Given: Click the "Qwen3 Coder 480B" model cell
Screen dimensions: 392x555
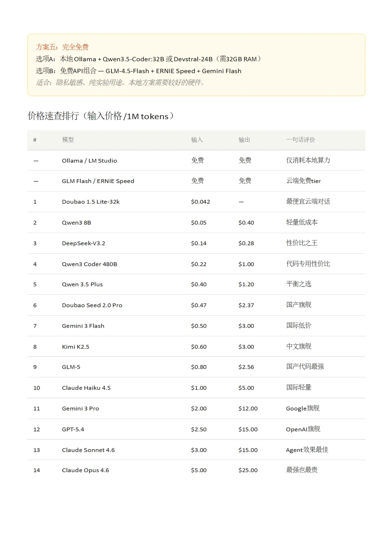Looking at the screenshot, I should (90, 264).
